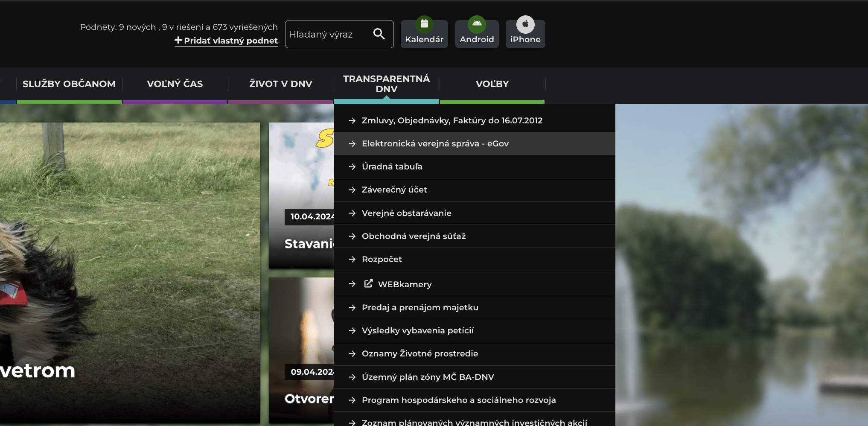868x426 pixels.
Task: Click the arrow icon beside Rozpočet
Action: tap(352, 260)
